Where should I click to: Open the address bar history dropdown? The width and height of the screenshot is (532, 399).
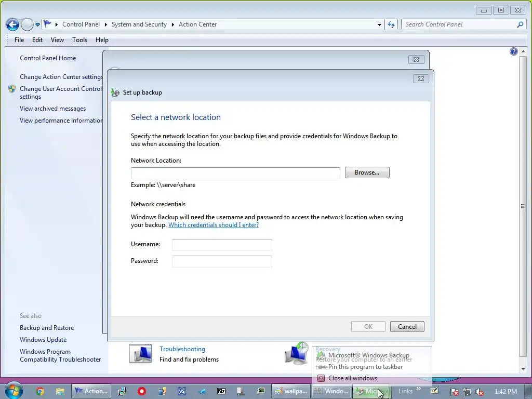(379, 24)
